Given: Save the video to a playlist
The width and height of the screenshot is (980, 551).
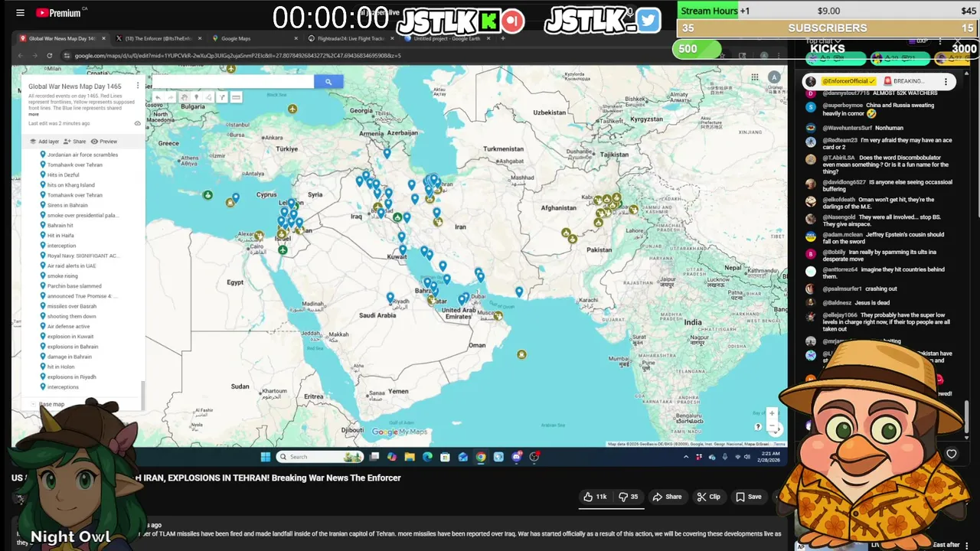Looking at the screenshot, I should click(x=749, y=497).
